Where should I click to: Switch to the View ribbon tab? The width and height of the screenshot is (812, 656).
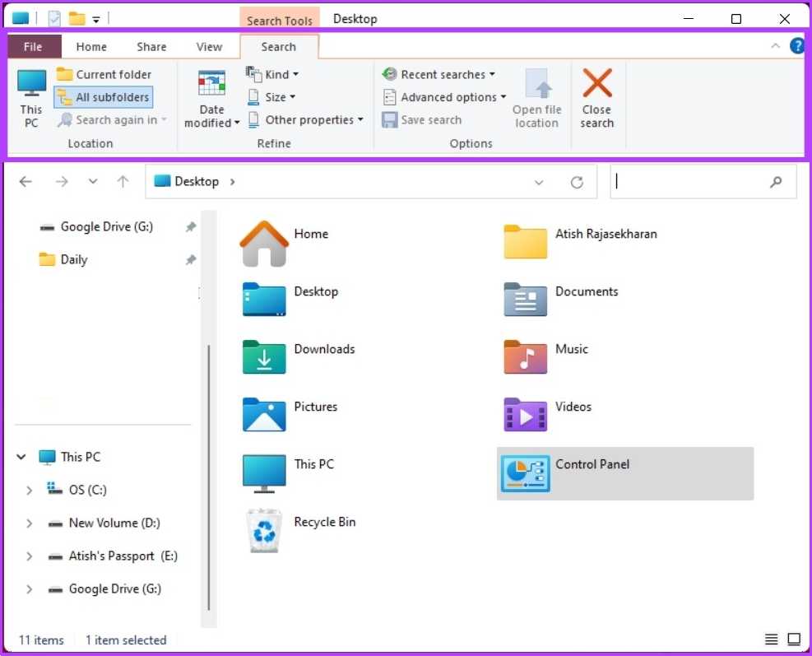pyautogui.click(x=209, y=47)
